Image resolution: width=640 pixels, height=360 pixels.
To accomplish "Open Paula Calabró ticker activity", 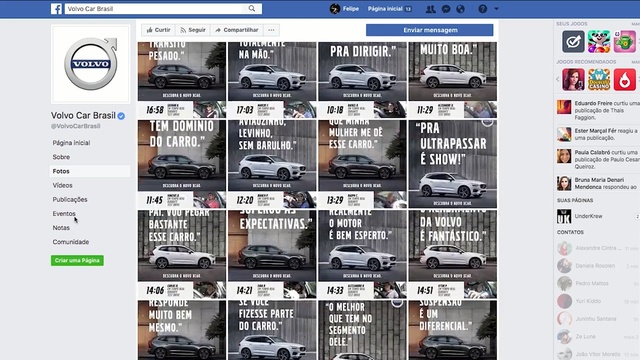I will (x=597, y=159).
